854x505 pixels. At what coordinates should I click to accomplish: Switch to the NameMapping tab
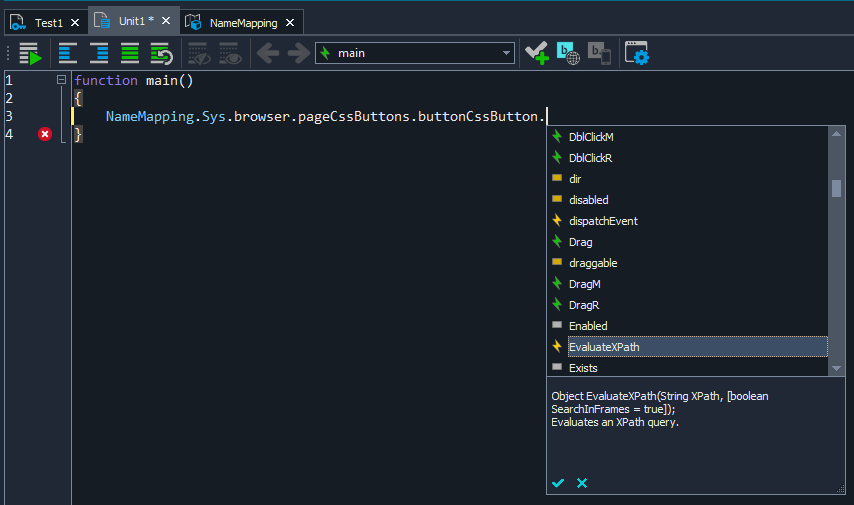pyautogui.click(x=236, y=22)
